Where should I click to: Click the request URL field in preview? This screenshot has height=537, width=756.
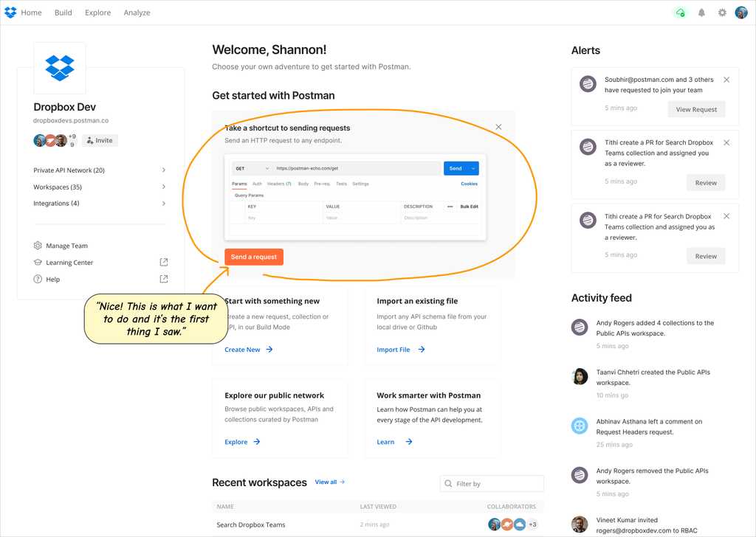(357, 169)
